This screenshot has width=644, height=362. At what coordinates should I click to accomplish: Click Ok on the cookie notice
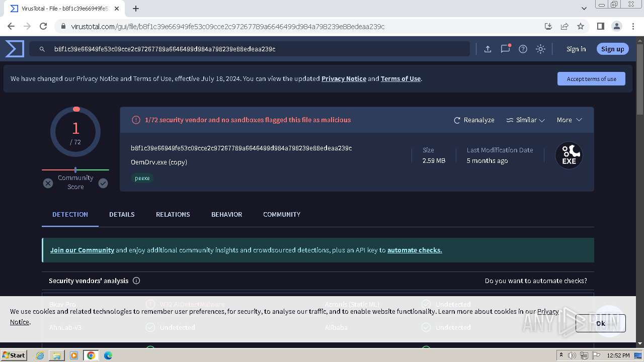point(601,323)
